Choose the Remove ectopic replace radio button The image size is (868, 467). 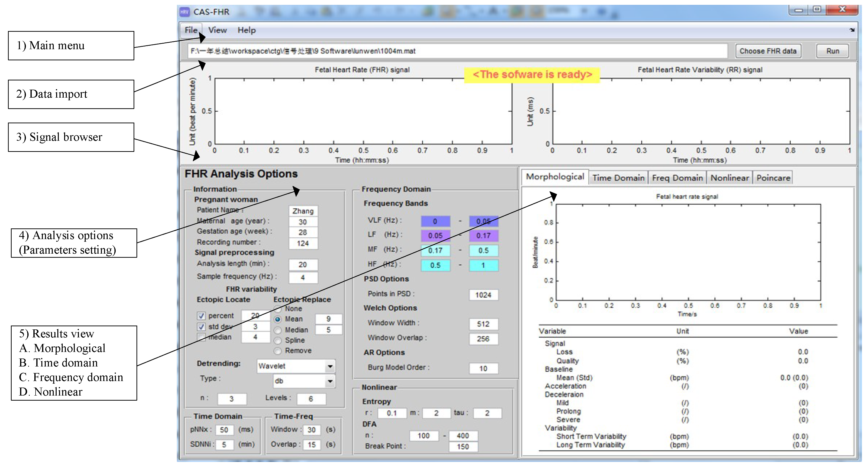coord(278,351)
